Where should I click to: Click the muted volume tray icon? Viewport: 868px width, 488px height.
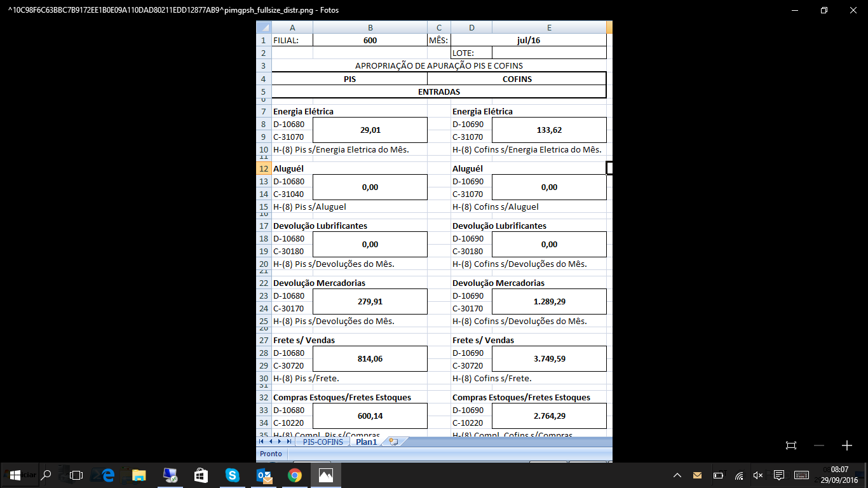pyautogui.click(x=758, y=475)
